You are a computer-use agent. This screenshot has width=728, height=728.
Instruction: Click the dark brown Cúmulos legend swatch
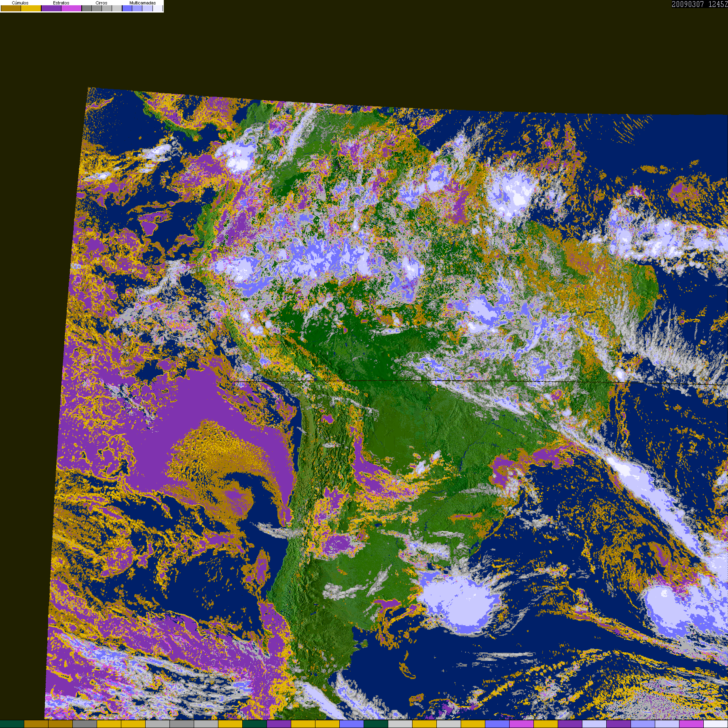pyautogui.click(x=11, y=8)
